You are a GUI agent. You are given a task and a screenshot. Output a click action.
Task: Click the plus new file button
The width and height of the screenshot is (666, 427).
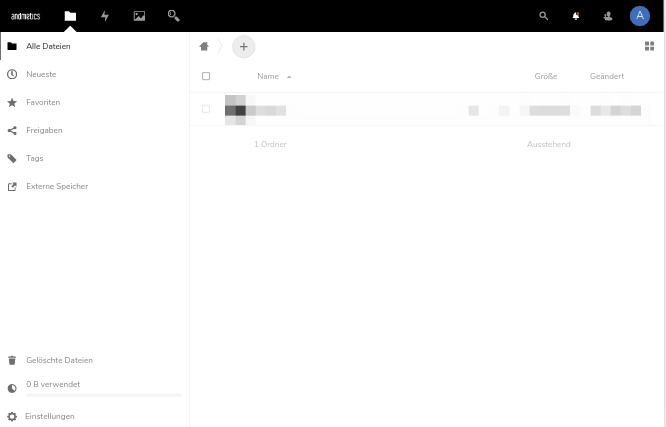(243, 47)
